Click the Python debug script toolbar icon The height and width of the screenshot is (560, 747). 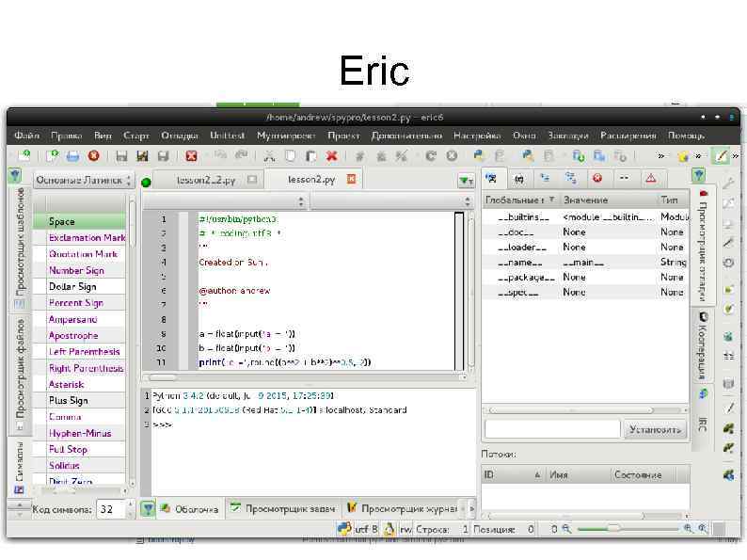(x=527, y=155)
